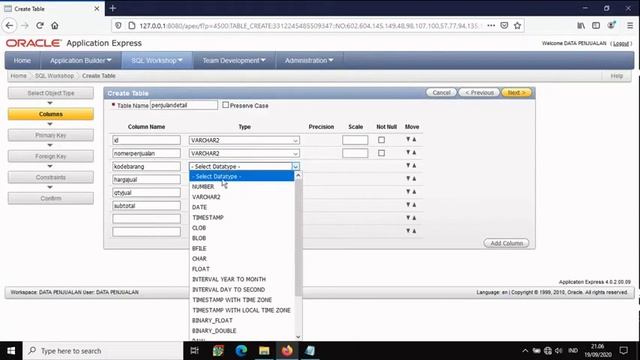Open Home navigation tab

click(22, 60)
